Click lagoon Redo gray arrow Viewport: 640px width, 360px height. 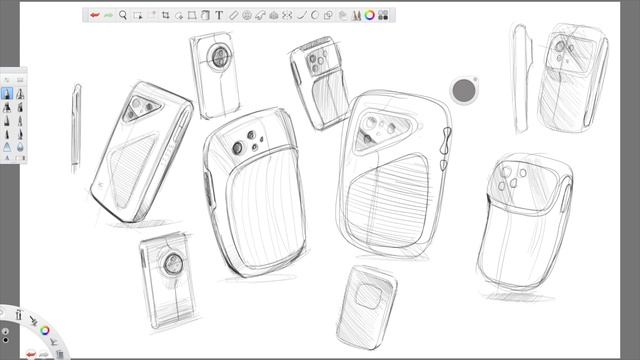pos(43,355)
